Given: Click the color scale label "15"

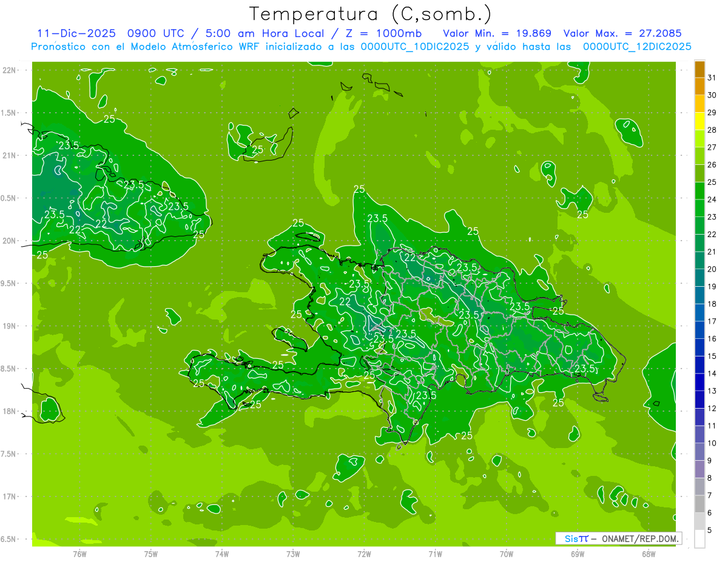Looking at the screenshot, I should pos(712,356).
